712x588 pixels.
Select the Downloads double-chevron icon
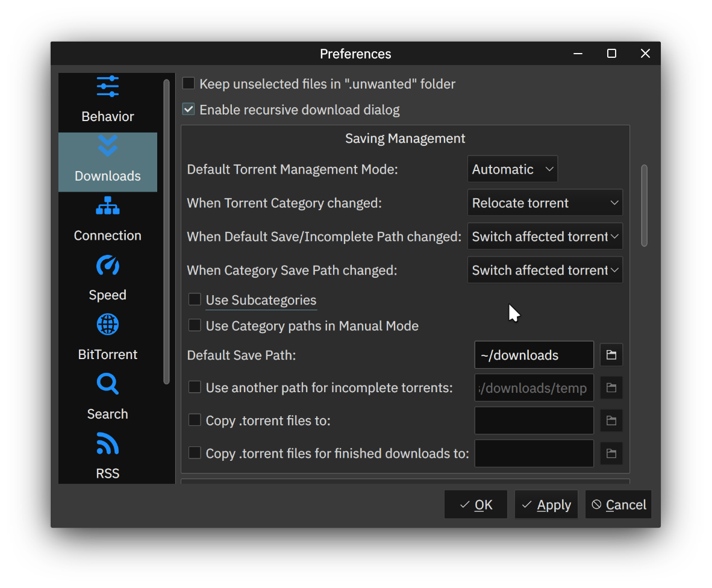tap(108, 146)
